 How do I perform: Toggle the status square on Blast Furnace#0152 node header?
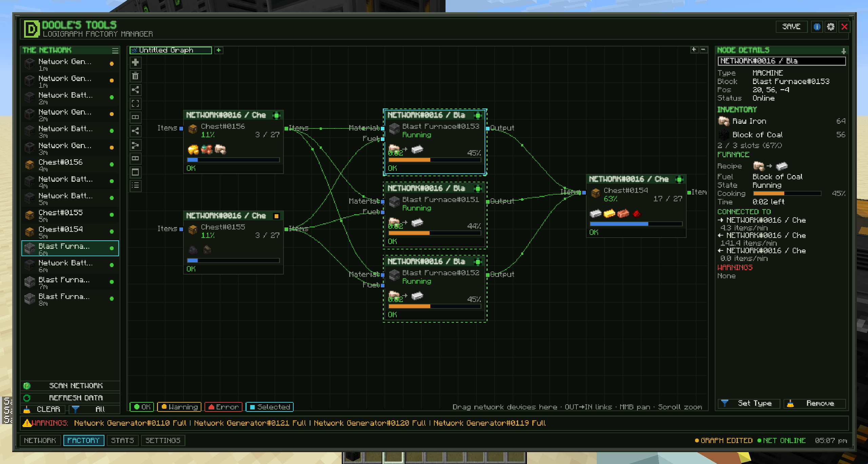tap(478, 262)
